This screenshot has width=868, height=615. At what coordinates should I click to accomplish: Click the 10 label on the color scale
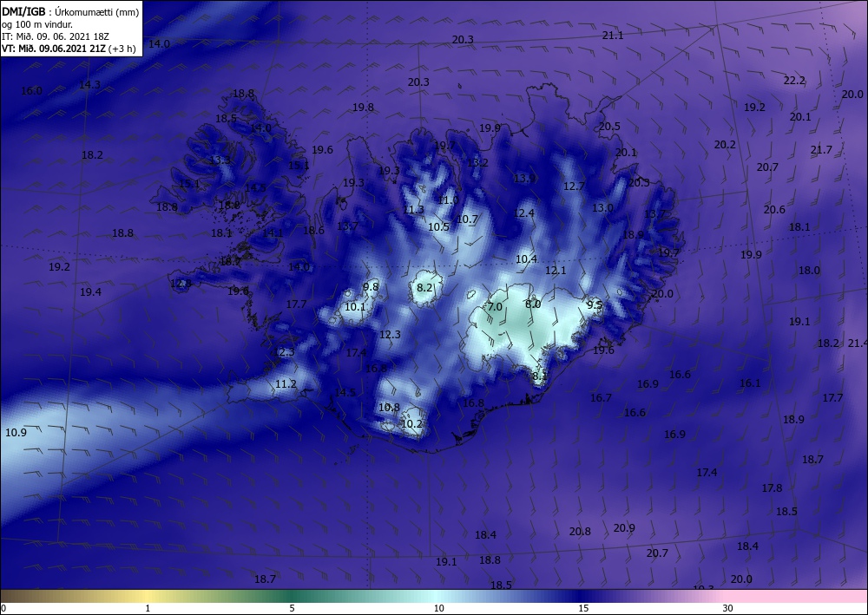439,608
